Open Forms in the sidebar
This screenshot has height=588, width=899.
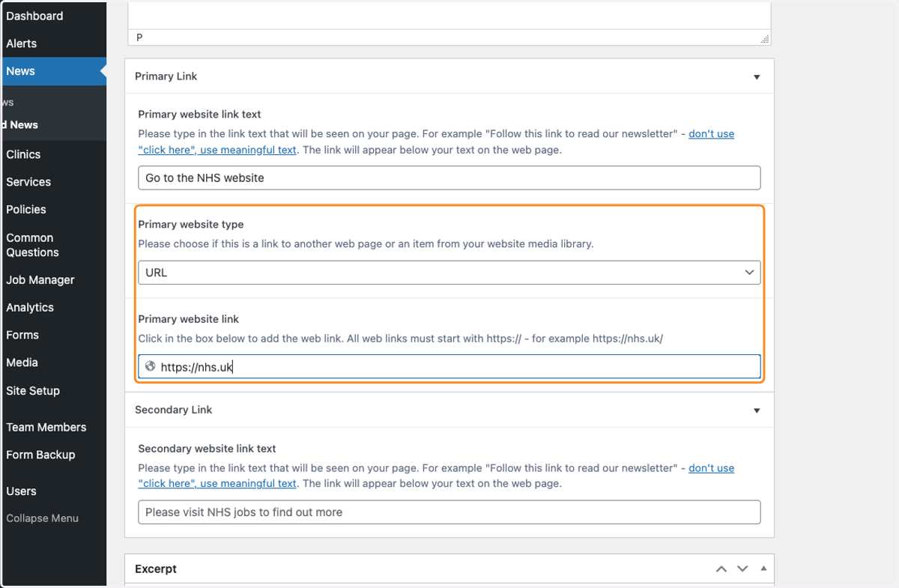coord(22,335)
